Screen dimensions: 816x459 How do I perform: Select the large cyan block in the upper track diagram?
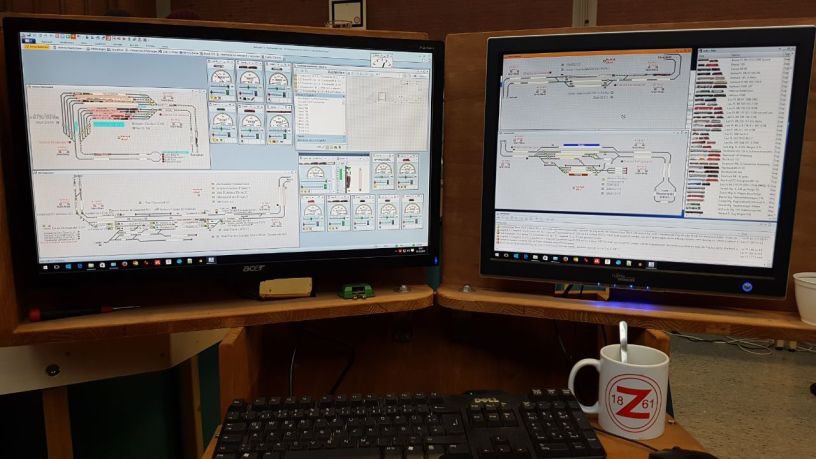point(109,124)
